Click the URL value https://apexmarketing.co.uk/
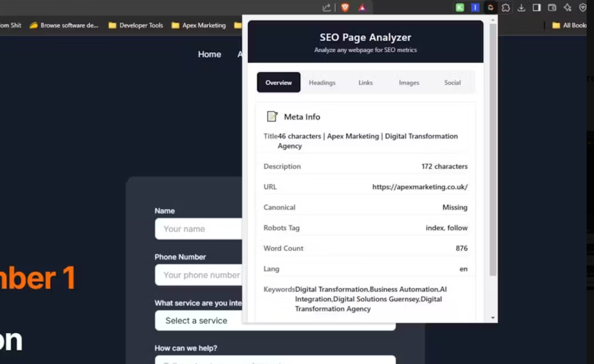594x364 pixels. pos(420,187)
